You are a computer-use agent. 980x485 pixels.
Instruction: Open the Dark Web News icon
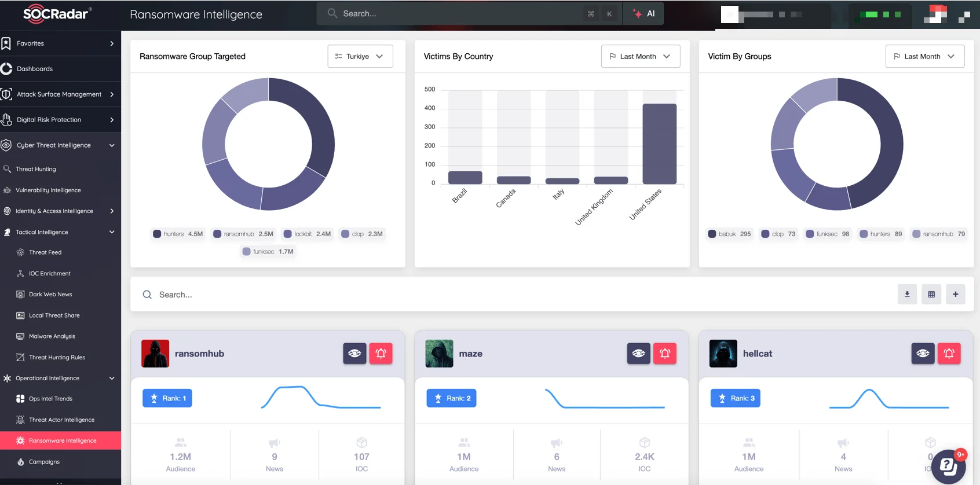20,294
